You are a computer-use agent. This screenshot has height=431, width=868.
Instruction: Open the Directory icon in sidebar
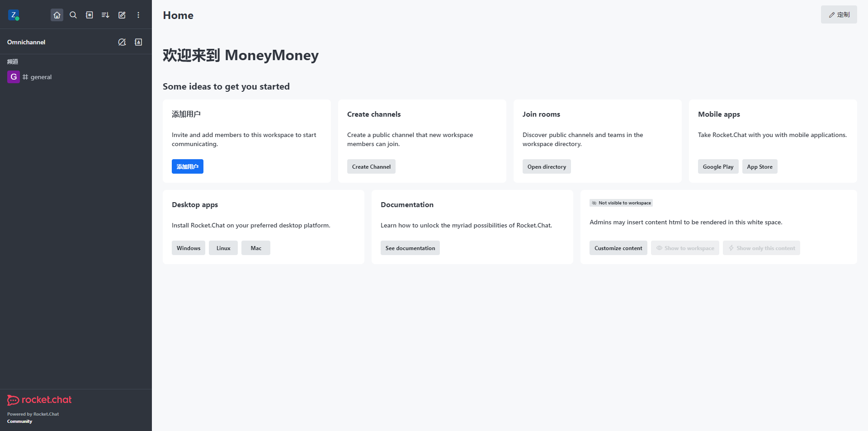(90, 15)
